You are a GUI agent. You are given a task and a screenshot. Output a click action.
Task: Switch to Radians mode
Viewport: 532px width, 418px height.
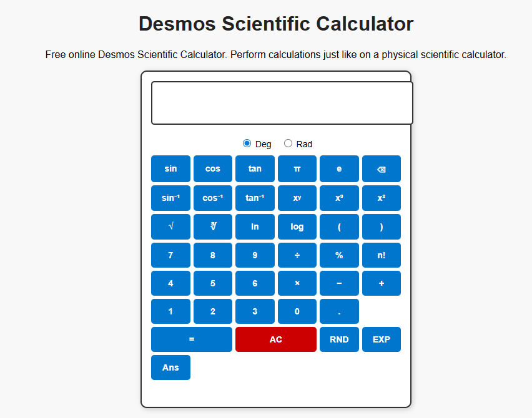click(288, 143)
